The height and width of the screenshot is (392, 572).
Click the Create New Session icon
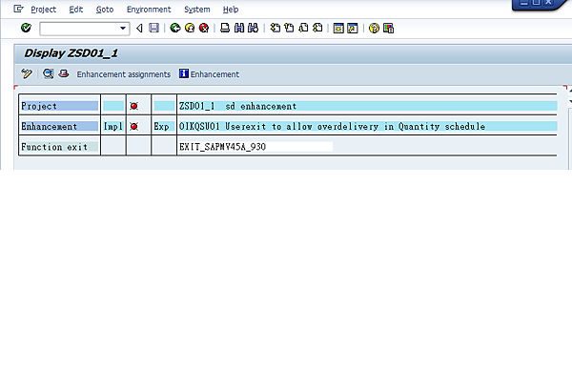(338, 28)
